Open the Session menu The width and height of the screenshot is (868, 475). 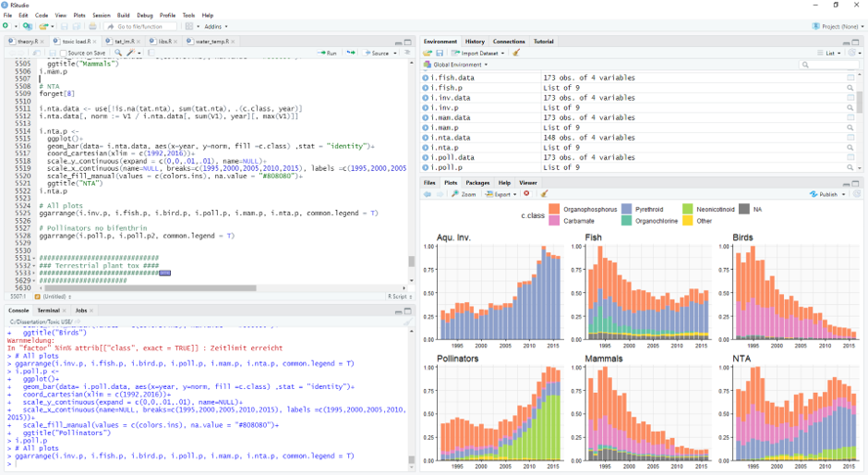102,15
